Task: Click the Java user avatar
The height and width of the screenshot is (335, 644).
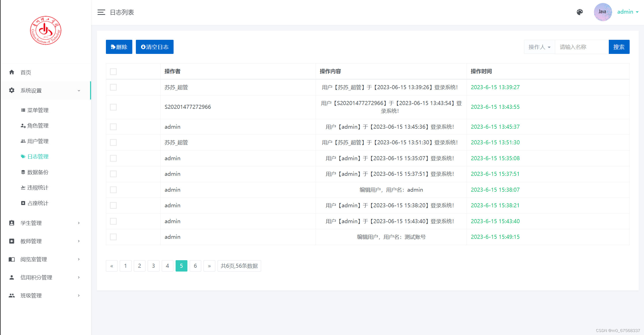Action: (602, 12)
